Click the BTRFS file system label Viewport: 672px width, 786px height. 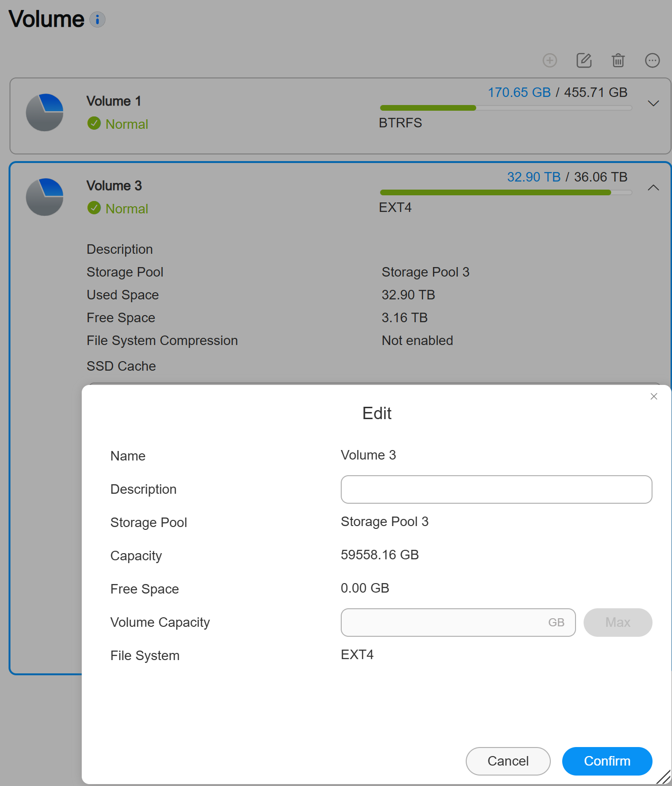[x=401, y=123]
